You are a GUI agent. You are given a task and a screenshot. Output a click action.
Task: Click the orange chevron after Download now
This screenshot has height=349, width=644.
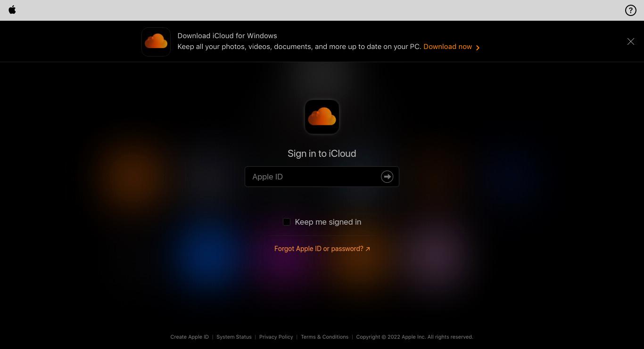[x=478, y=48]
